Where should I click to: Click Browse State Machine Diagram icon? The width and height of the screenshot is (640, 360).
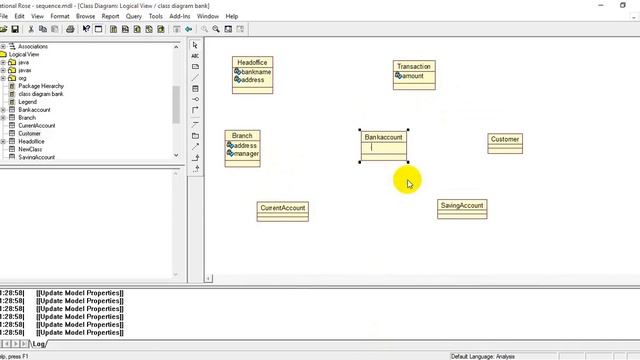(x=149, y=29)
